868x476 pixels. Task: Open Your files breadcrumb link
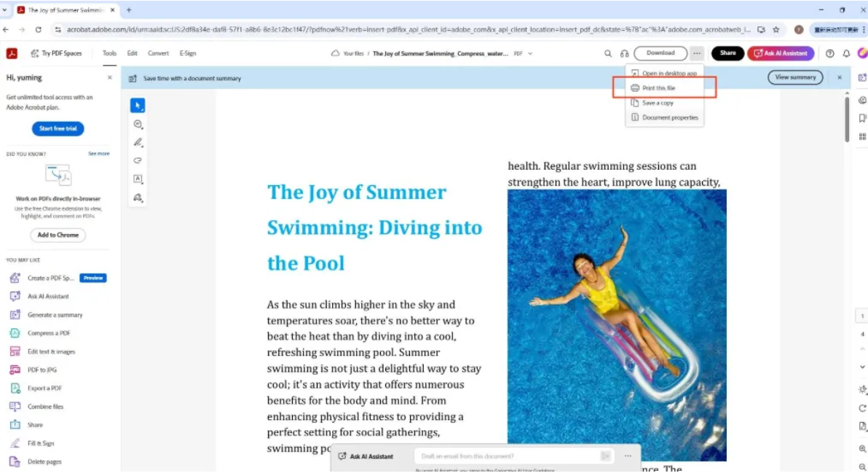(353, 54)
